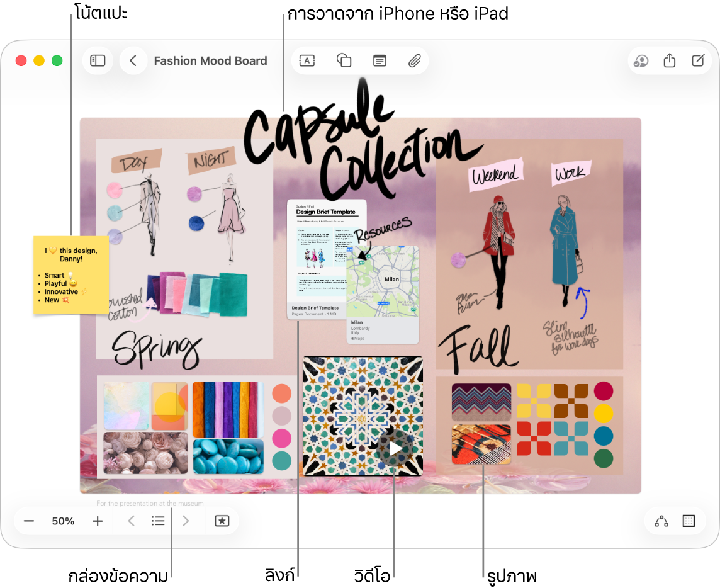The width and height of the screenshot is (720, 588).
Task: Open the zoom level at 50%
Action: [62, 521]
